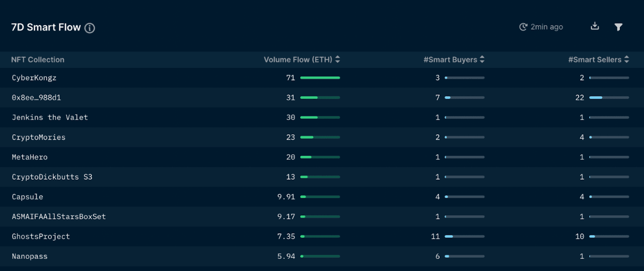Image resolution: width=644 pixels, height=271 pixels.
Task: Click CyberKongz green volume flow bar
Action: click(x=320, y=78)
